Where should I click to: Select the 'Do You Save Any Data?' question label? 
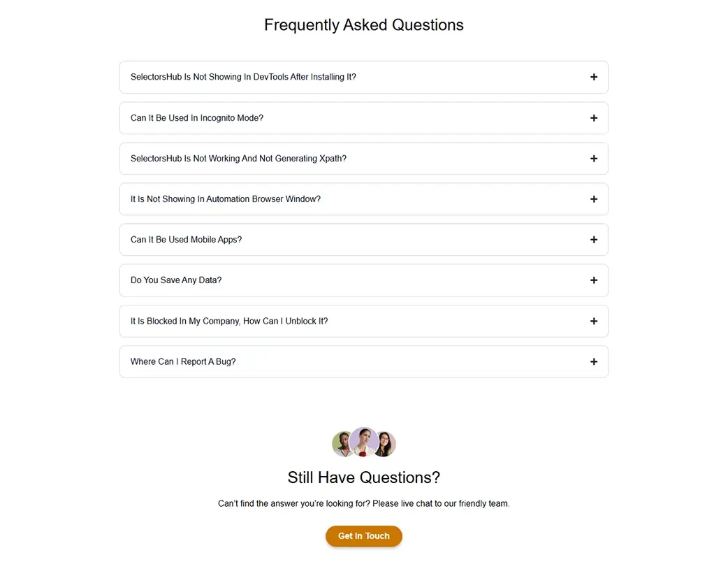click(175, 280)
